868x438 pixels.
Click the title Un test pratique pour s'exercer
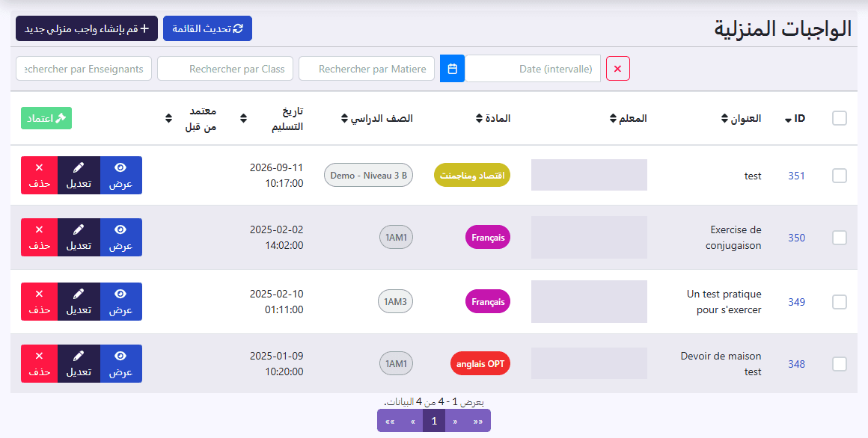(x=724, y=301)
